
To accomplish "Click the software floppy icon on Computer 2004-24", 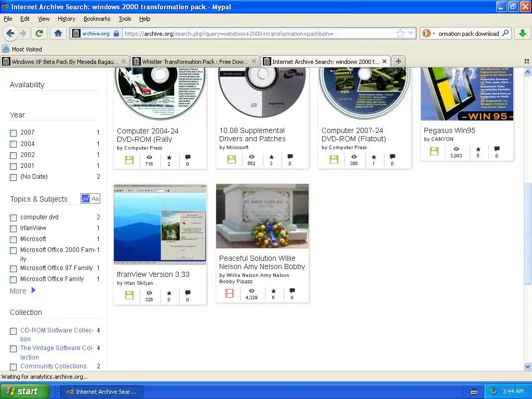I will click(129, 160).
